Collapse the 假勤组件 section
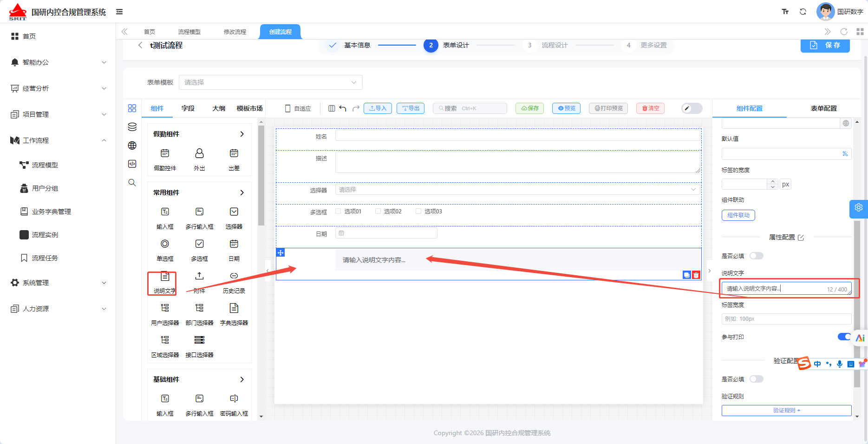868x444 pixels. point(242,134)
